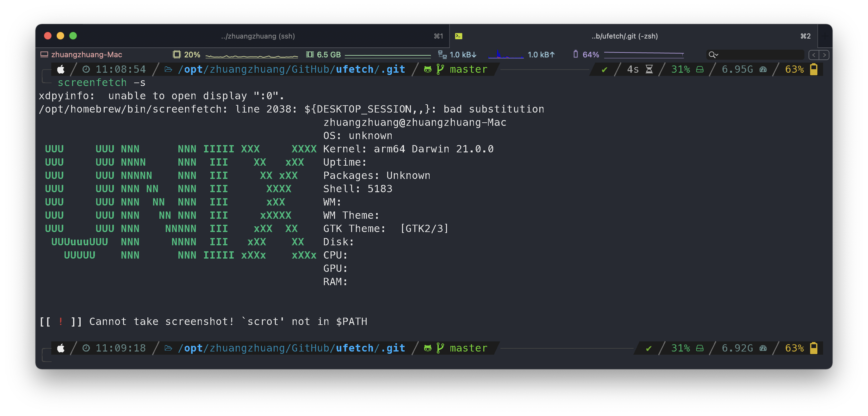
Task: Switch to the ../zhuangzhuang (ssh) tab
Action: tap(258, 36)
